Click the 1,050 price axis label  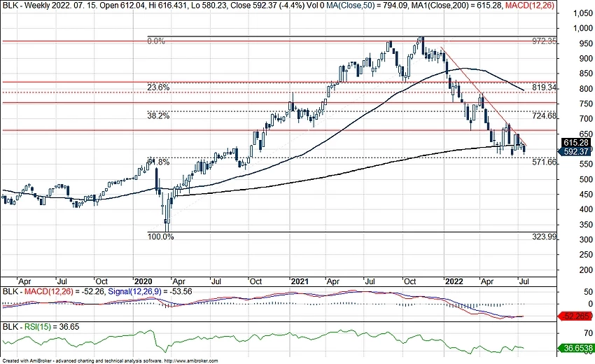click(582, 14)
